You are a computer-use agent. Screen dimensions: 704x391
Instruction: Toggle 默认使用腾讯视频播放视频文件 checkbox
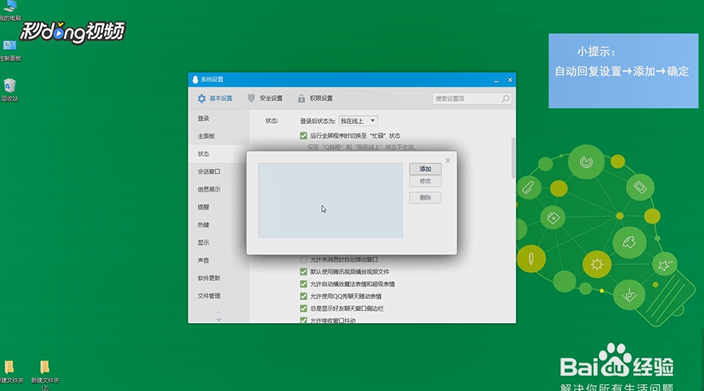click(304, 272)
